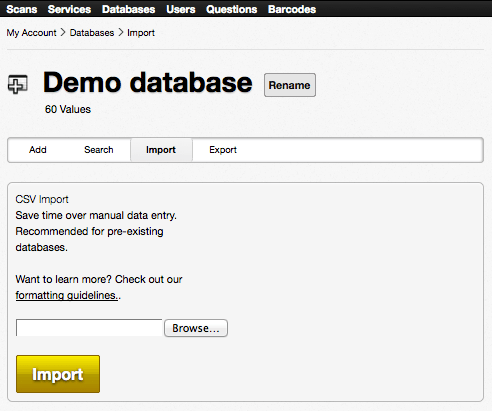Go to Databases in top navigation

(x=128, y=9)
